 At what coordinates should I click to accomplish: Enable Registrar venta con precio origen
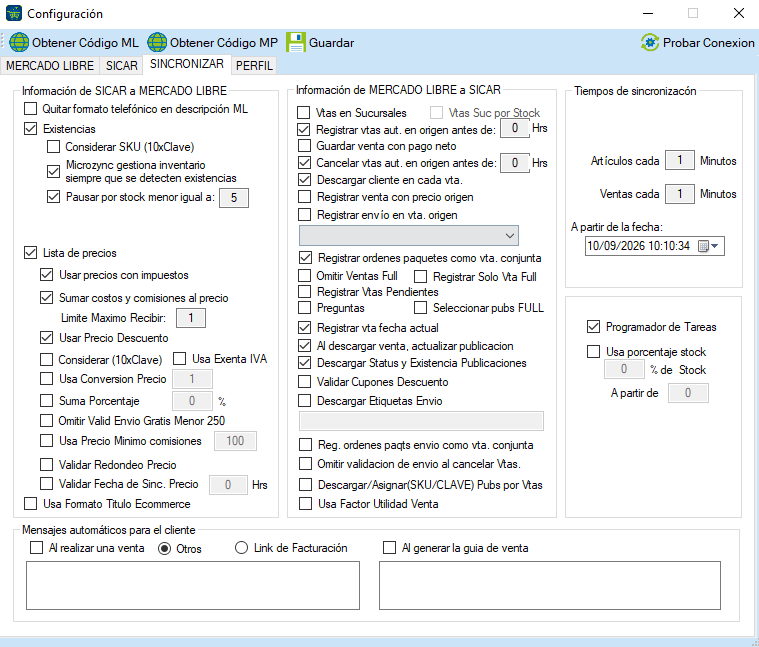304,196
